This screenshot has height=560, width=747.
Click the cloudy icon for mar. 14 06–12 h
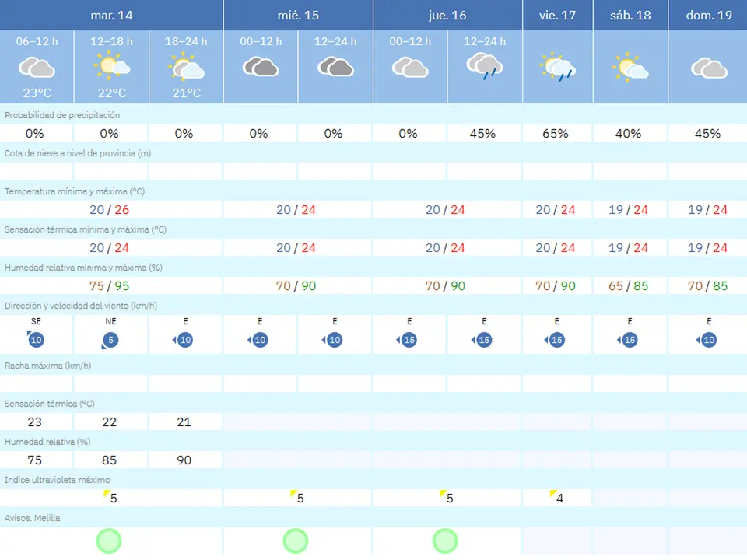point(37,67)
